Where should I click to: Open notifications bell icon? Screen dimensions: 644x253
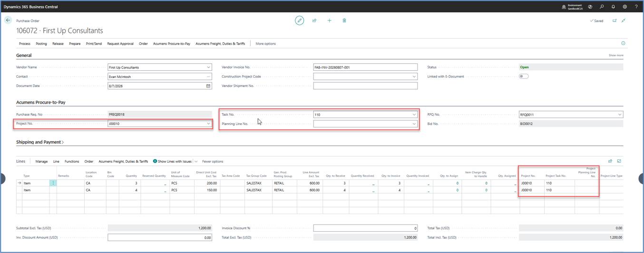click(x=613, y=7)
